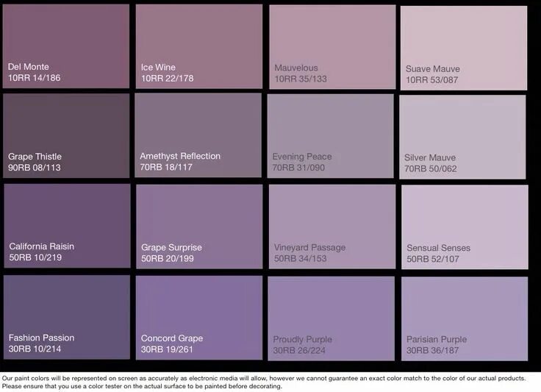The image size is (541, 392).
Task: Click the Grape Surprise color swatch
Action: 199,227
